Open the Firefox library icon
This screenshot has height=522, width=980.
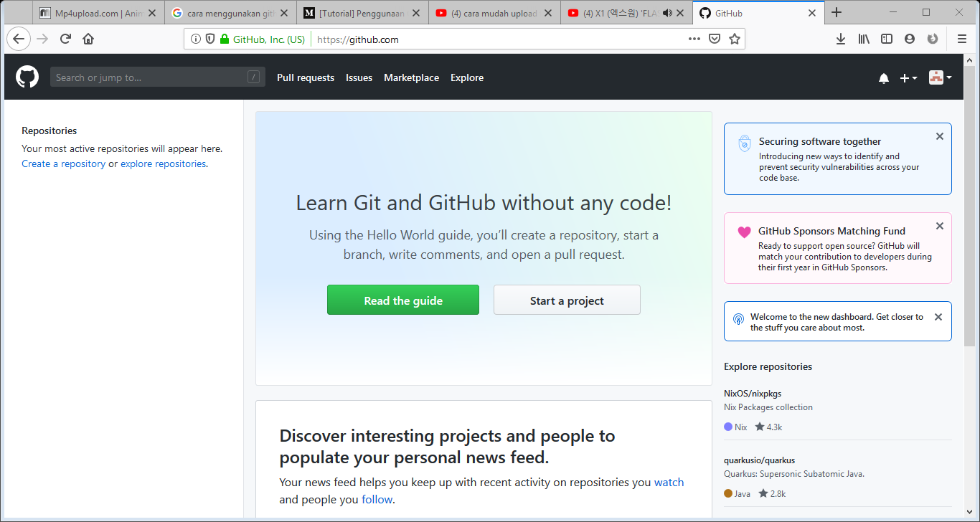pyautogui.click(x=864, y=39)
